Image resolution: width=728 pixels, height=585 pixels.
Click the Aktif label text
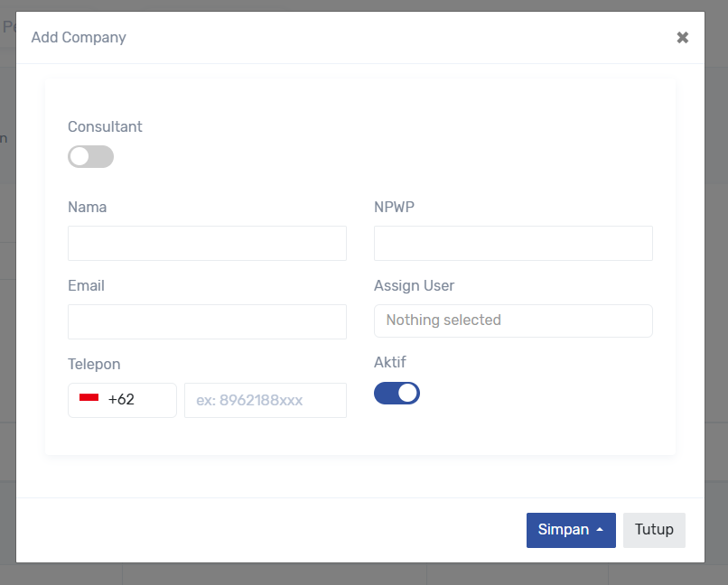[x=389, y=362]
